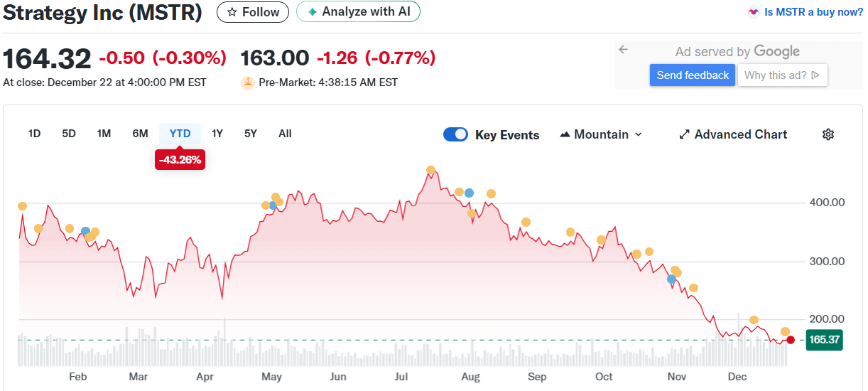Select the All time range
Screen dimensions: 868x391
[285, 134]
